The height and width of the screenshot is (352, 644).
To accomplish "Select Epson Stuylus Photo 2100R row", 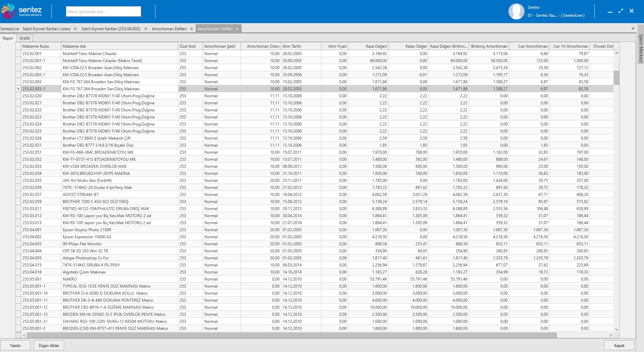I will 315,230.
